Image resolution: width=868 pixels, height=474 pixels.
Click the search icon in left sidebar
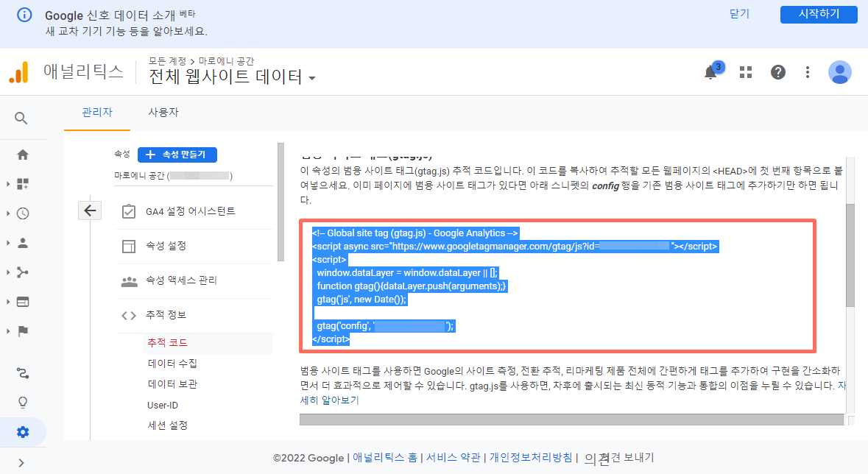pos(21,118)
